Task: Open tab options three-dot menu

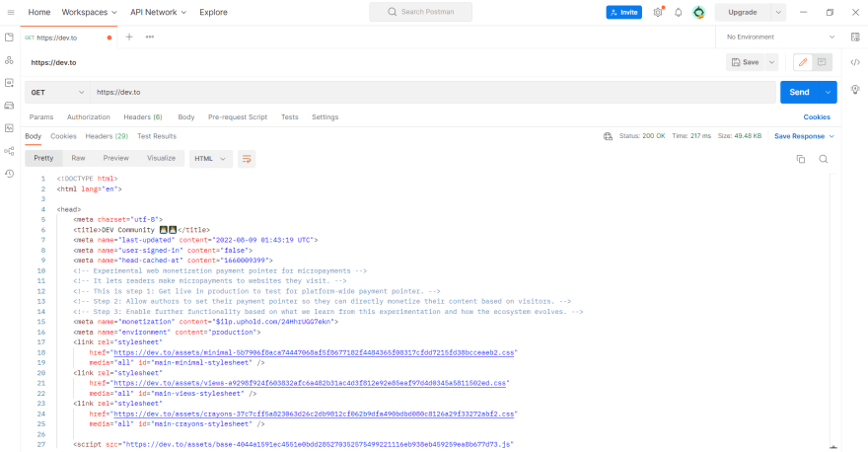Action: point(150,38)
